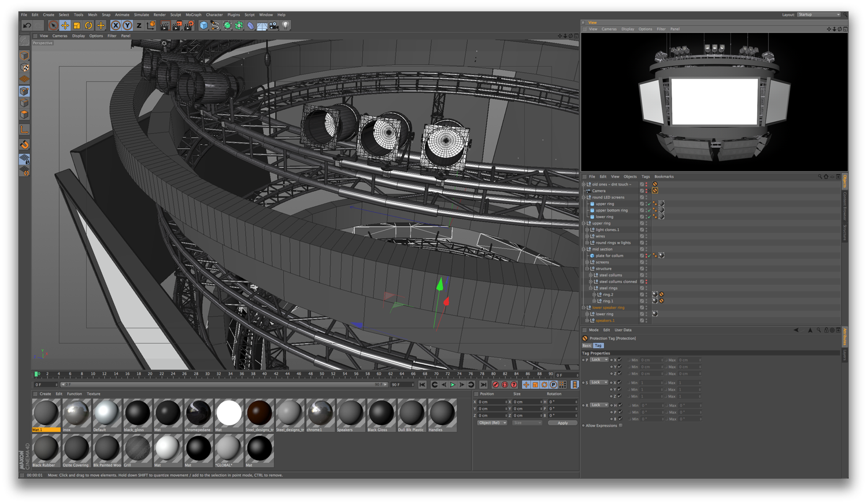Screen dimensions: 867x504
Task: Toggle visibility dots for steel collums clonned
Action: [646, 281]
